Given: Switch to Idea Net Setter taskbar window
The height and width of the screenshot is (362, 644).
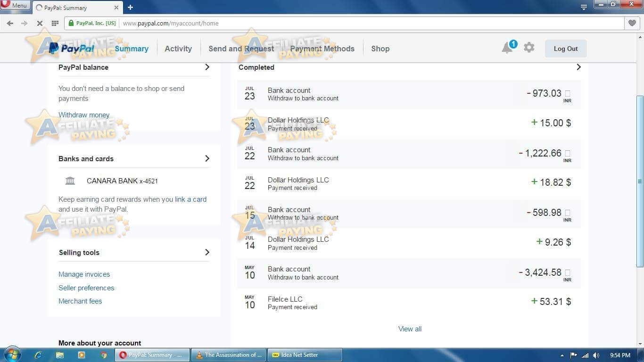Looking at the screenshot, I should pyautogui.click(x=305, y=355).
